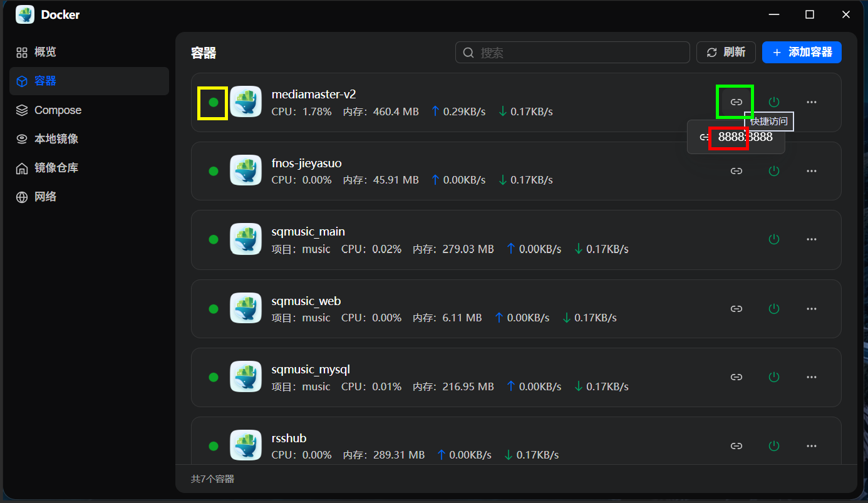The image size is (868, 503).
Task: Click the link icon for sqmusic_mysql
Action: coord(736,377)
